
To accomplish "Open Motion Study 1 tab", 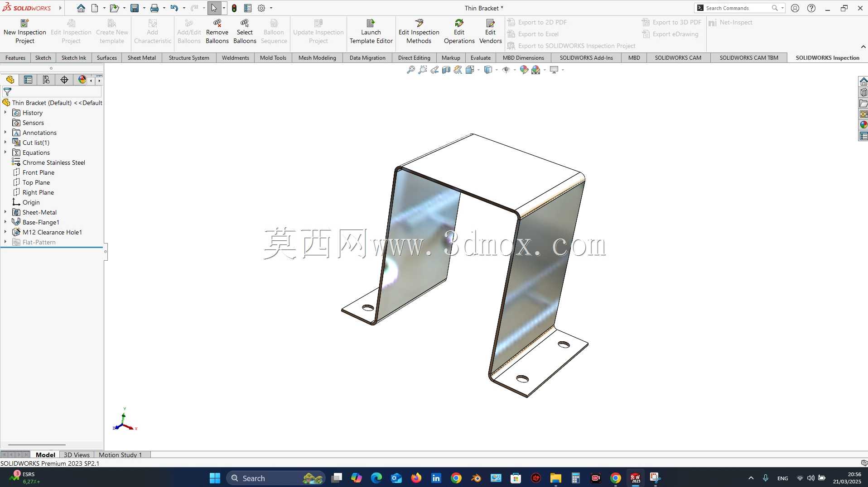I will pos(120,455).
